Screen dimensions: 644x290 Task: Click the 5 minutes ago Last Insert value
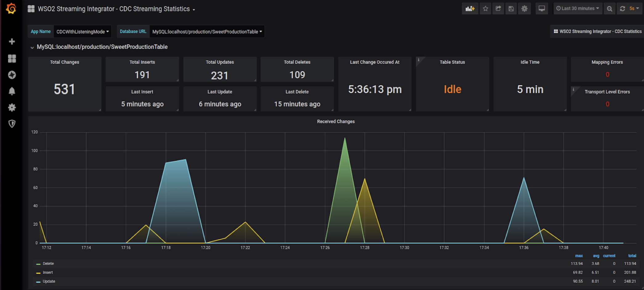pyautogui.click(x=142, y=104)
